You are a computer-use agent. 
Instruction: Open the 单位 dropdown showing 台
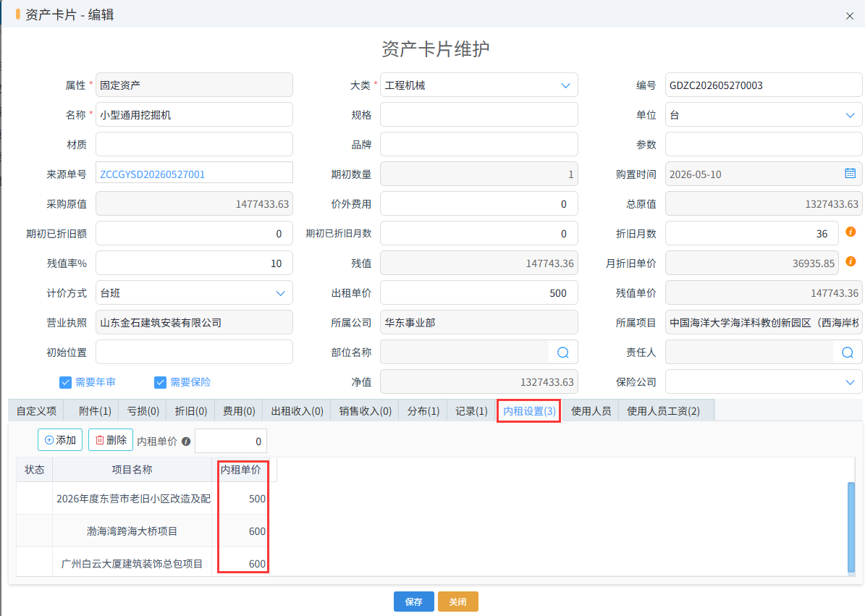click(764, 115)
